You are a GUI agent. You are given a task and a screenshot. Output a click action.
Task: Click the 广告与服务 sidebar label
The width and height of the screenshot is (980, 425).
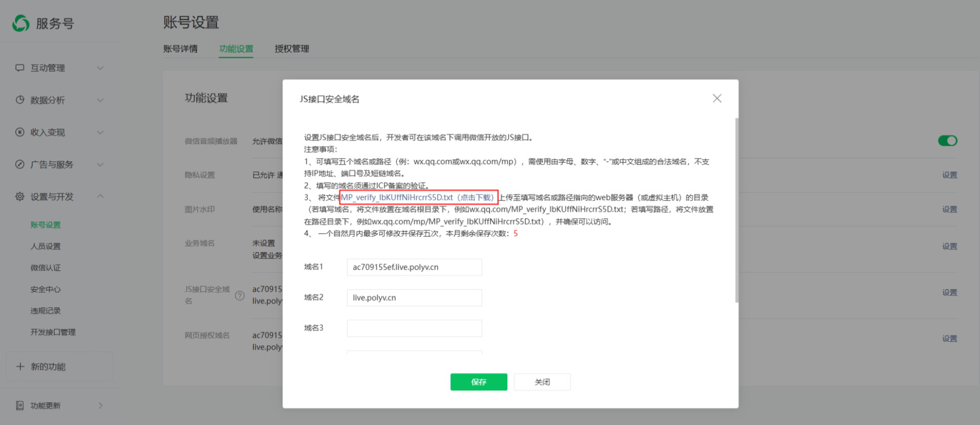[x=52, y=164]
